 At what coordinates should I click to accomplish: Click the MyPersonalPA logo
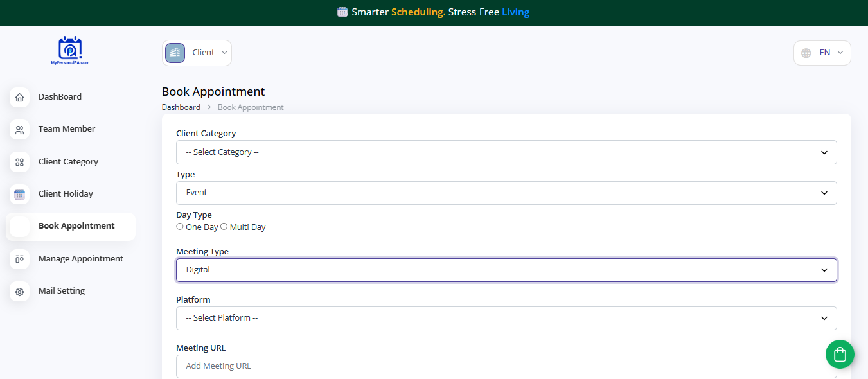pyautogui.click(x=70, y=51)
